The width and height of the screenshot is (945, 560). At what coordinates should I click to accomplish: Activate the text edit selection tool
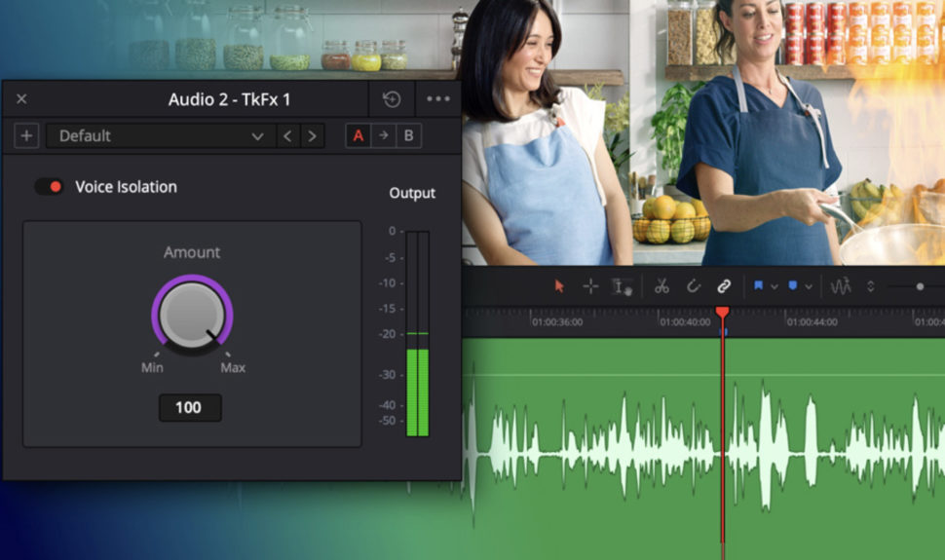click(x=623, y=286)
